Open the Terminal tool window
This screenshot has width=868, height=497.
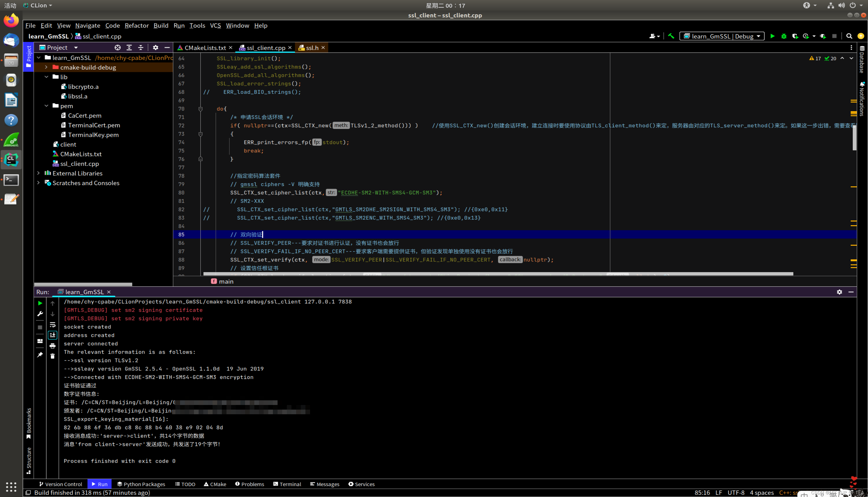287,484
